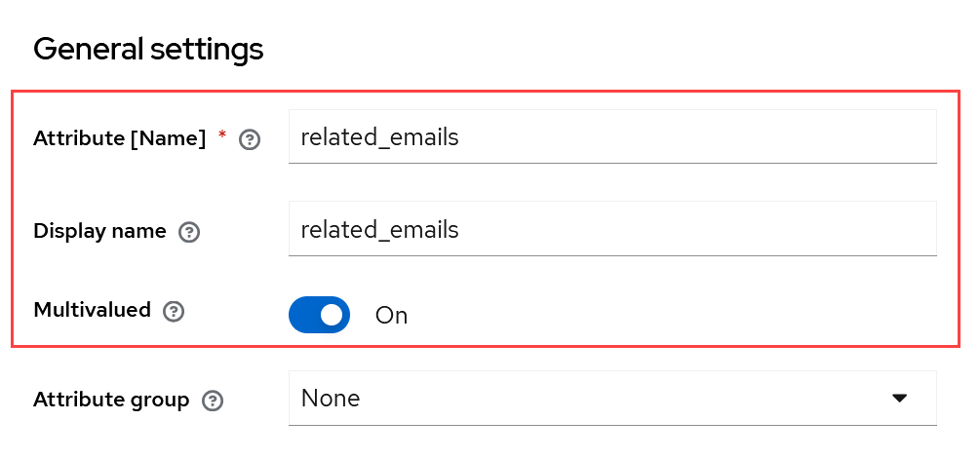Click the "related_emails" text in Attribute [Name] field
980x459 pixels.
[379, 137]
